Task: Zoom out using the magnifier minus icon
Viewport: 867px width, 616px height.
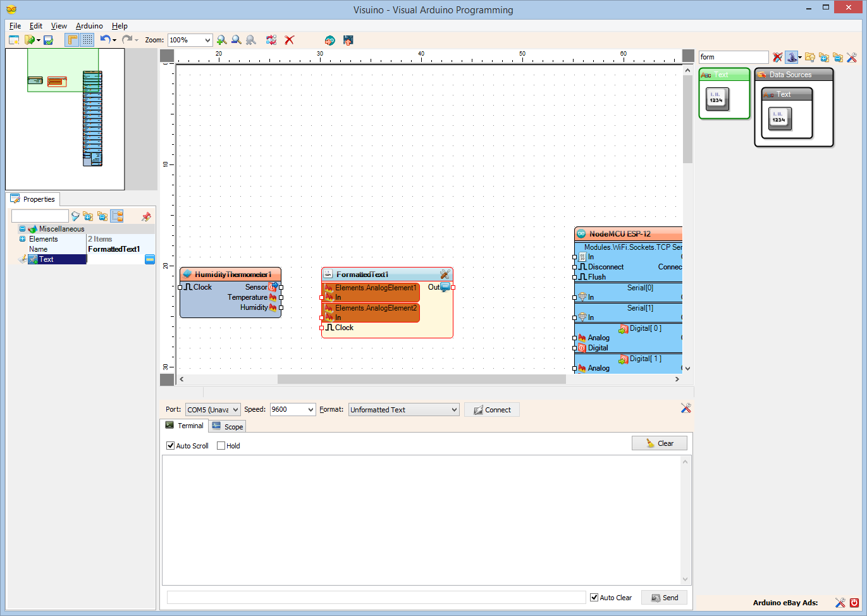Action: 236,40
